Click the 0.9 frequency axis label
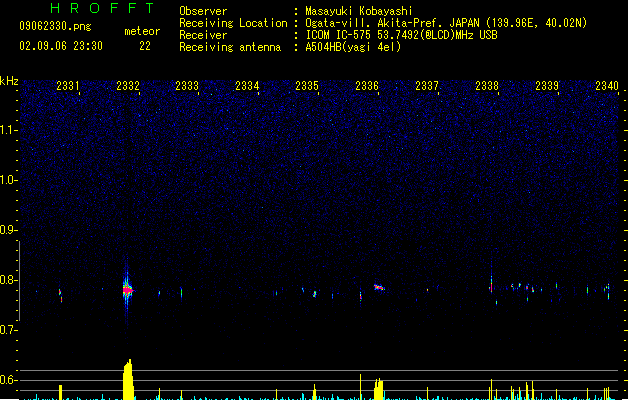Screen dimensions: 629x400 pyautogui.click(x=9, y=230)
